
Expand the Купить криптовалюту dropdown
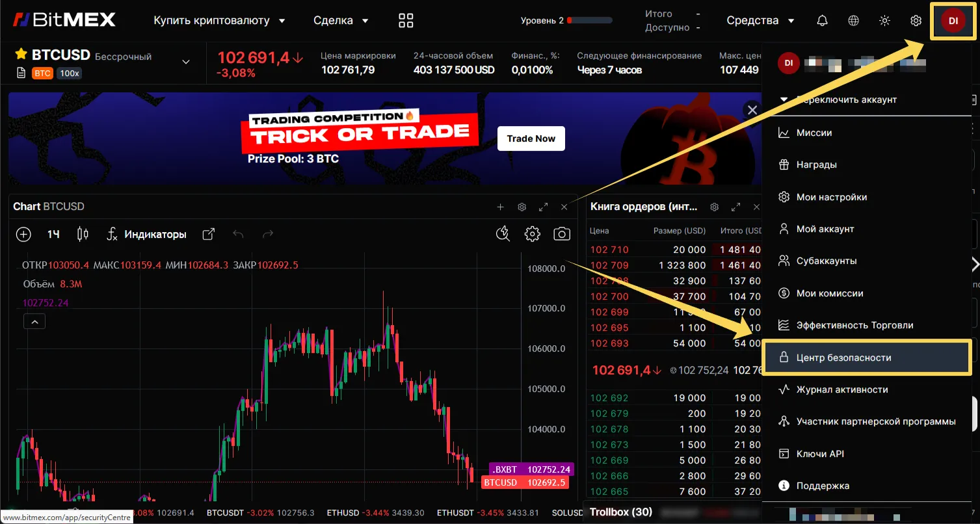(219, 21)
